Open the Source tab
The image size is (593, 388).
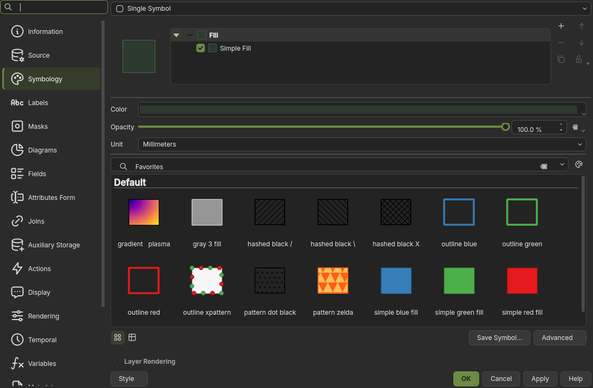pos(51,55)
